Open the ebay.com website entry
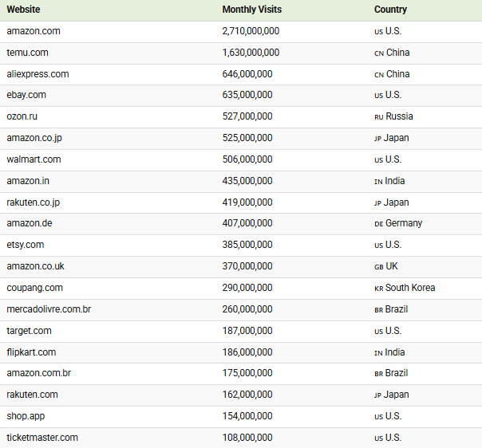This screenshot has width=482, height=448. click(26, 95)
